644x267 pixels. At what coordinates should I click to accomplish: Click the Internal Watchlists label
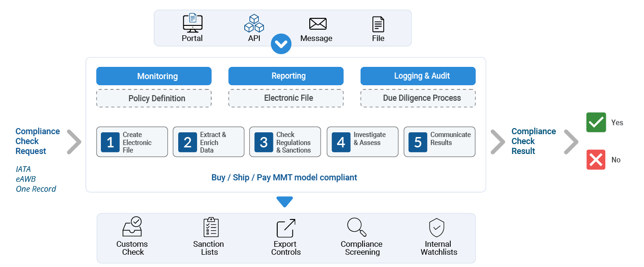tap(438, 248)
